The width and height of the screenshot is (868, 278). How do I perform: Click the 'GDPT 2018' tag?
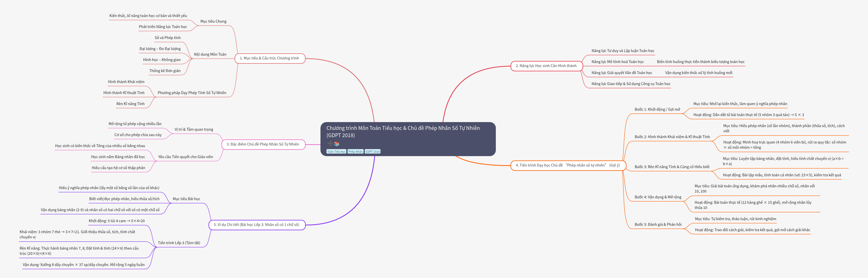(x=372, y=152)
